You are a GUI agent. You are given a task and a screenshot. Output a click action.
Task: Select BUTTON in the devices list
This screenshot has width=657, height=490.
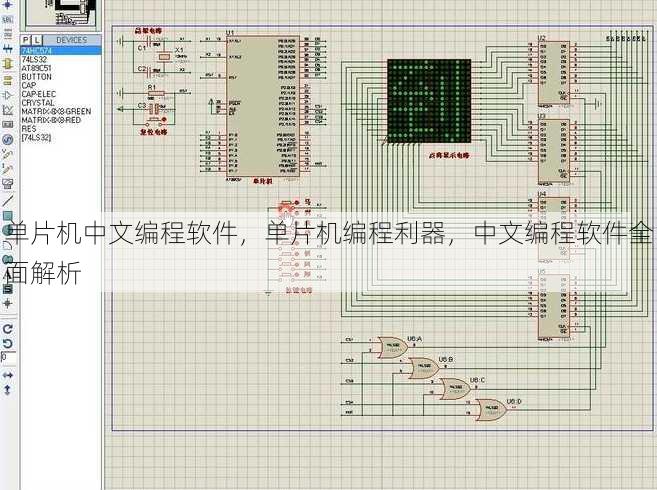pyautogui.click(x=61, y=77)
